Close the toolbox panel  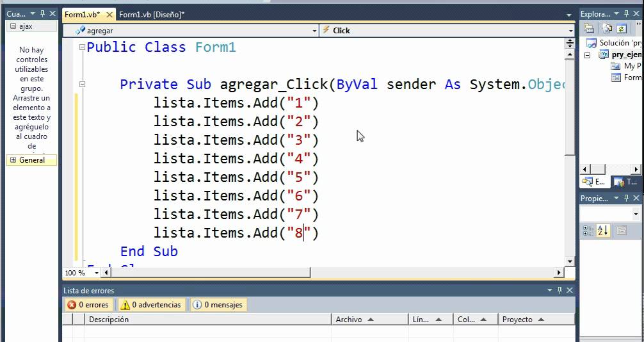[52, 14]
